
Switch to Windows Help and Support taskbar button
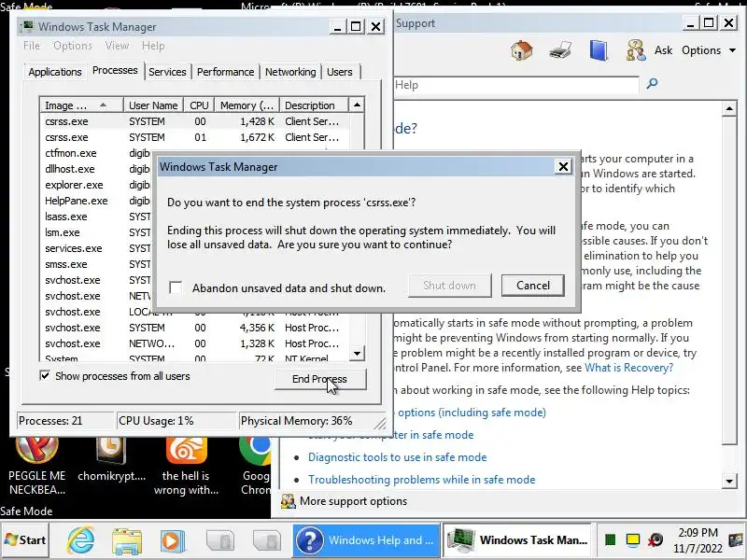(366, 540)
